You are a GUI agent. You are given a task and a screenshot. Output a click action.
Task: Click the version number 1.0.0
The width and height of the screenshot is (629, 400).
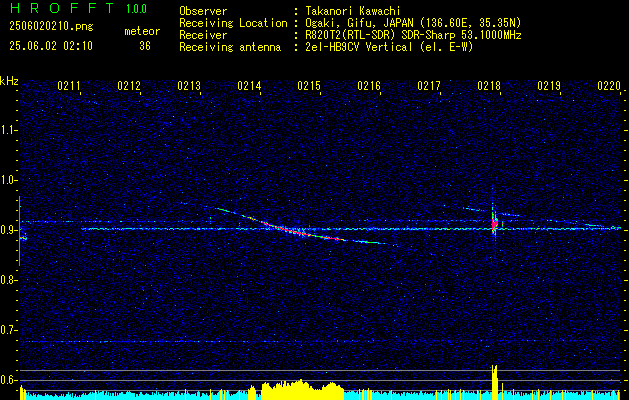[x=136, y=9]
